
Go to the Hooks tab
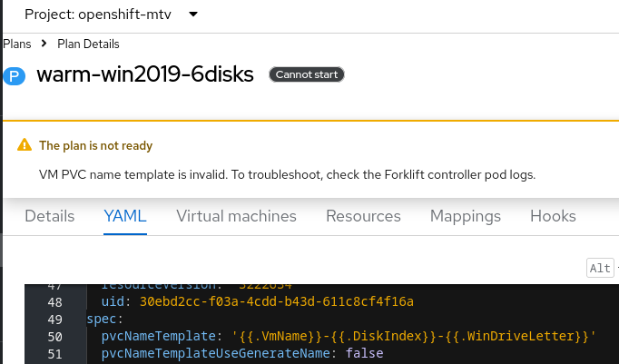[552, 216]
